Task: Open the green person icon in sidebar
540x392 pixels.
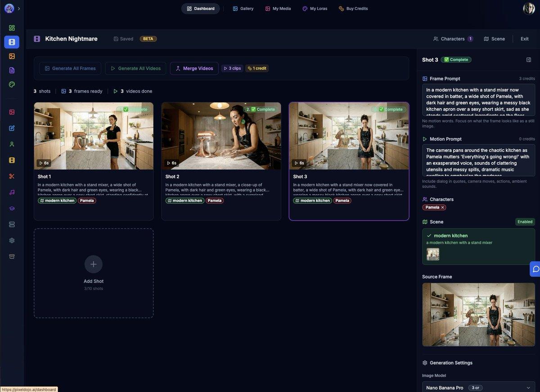Action: click(x=12, y=144)
